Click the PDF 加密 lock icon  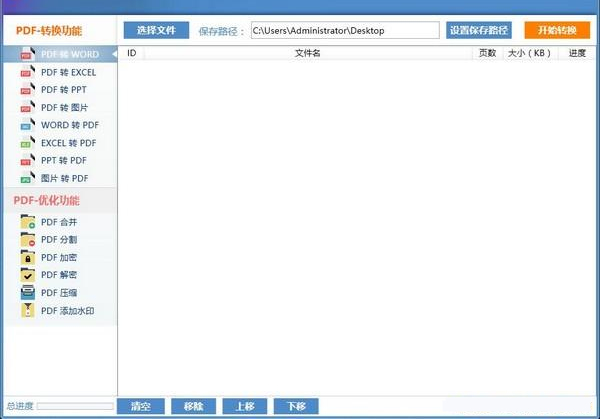28,257
